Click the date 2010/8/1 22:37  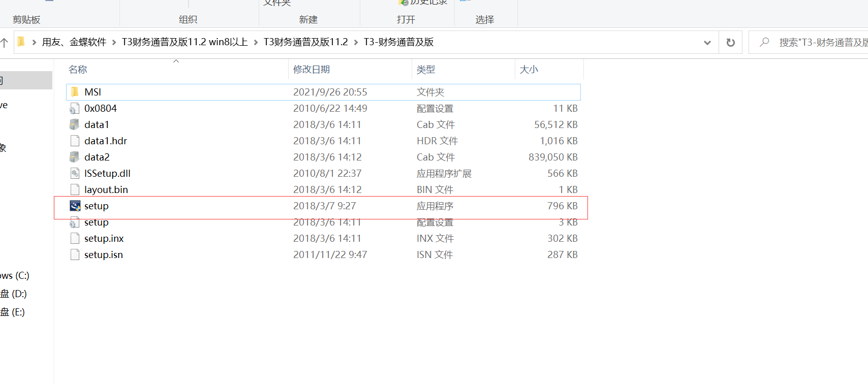(327, 173)
